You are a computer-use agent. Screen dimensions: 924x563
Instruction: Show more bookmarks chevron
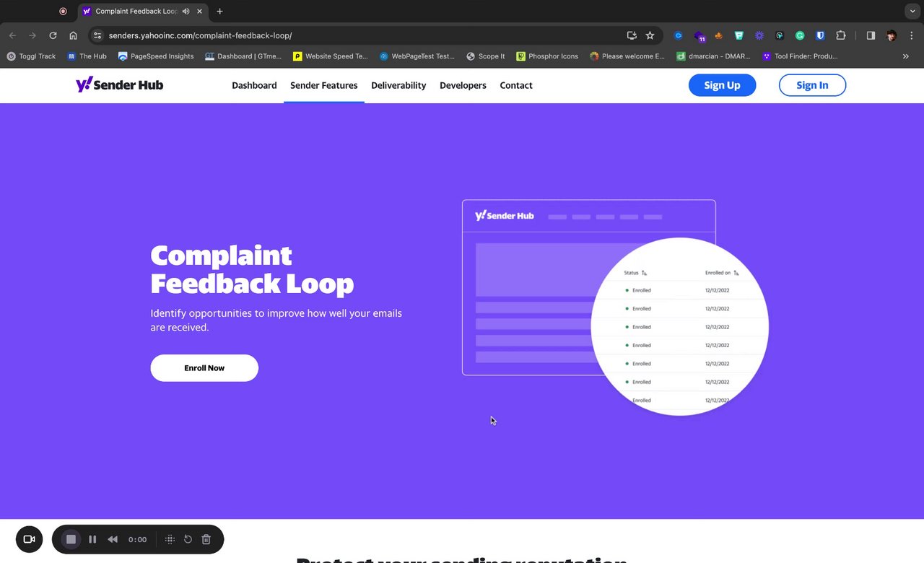[x=906, y=56]
